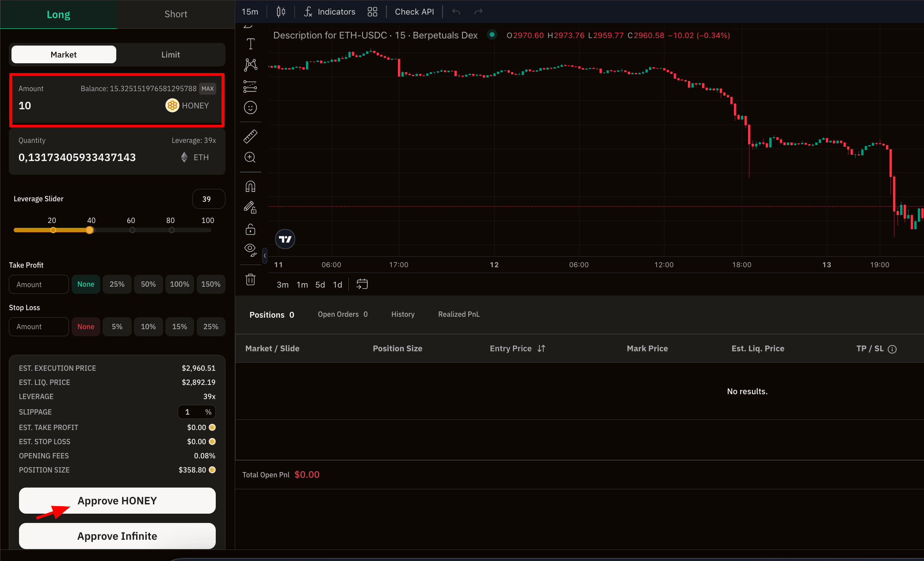This screenshot has height=561, width=924.
Task: Sort by Entry Price arrows
Action: pos(541,349)
